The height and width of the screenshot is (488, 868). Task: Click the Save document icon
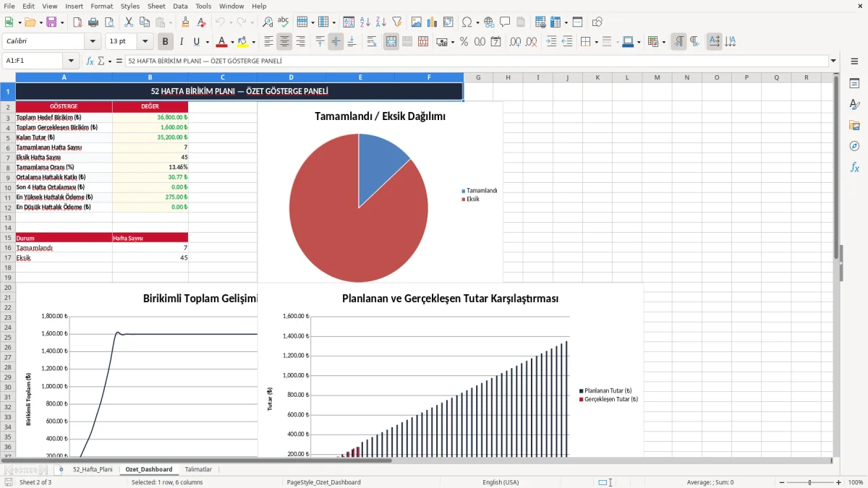click(51, 22)
